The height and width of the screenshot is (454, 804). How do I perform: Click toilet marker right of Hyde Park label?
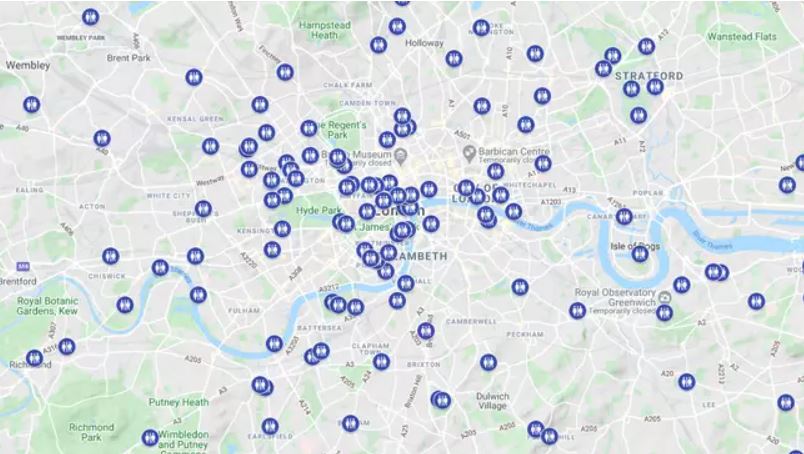(367, 211)
